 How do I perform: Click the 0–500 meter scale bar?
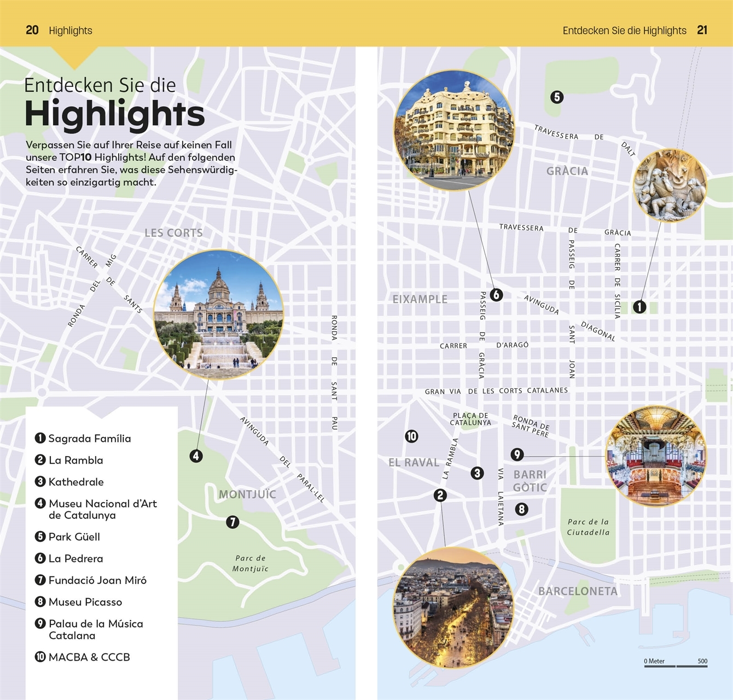[x=676, y=664]
